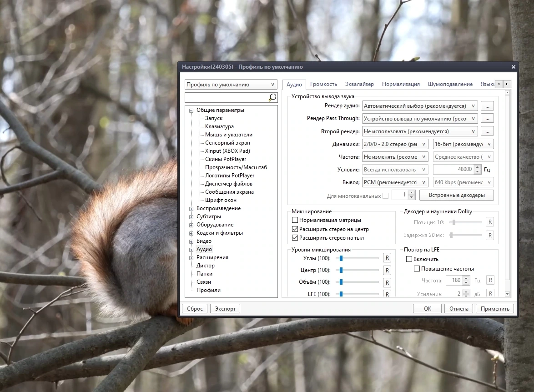Viewport: 534px width, 392px height.
Task: Enable the LFE Включить checkbox
Action: point(409,259)
